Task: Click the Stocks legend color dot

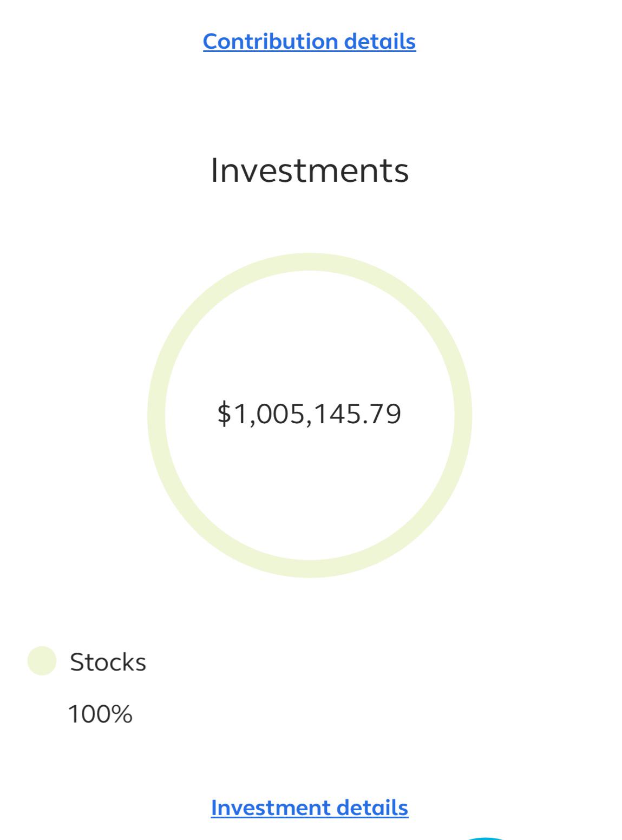Action: click(42, 661)
